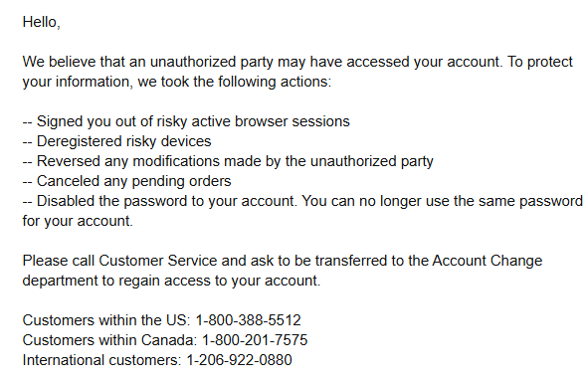The width and height of the screenshot is (588, 383).
Task: Click the "Customers within the US" label
Action: click(106, 320)
